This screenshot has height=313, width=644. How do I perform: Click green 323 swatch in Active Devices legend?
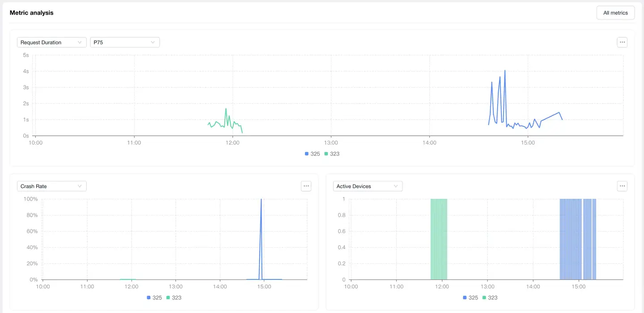484,298
